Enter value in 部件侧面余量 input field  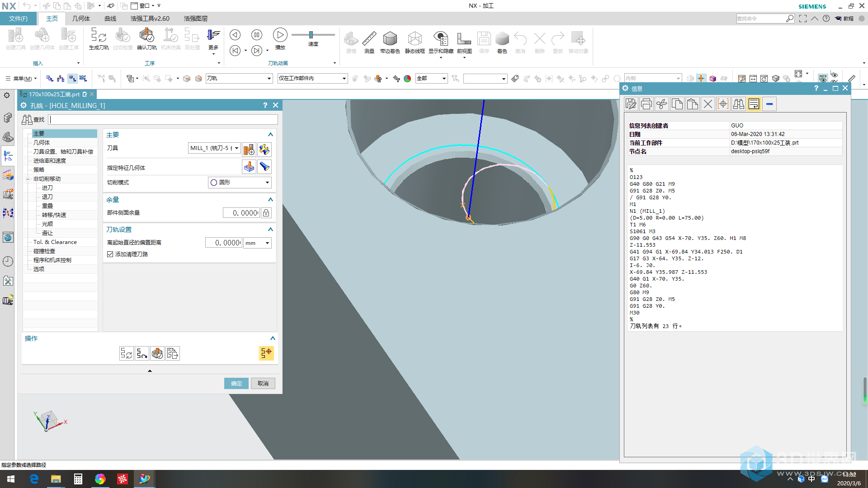click(243, 213)
